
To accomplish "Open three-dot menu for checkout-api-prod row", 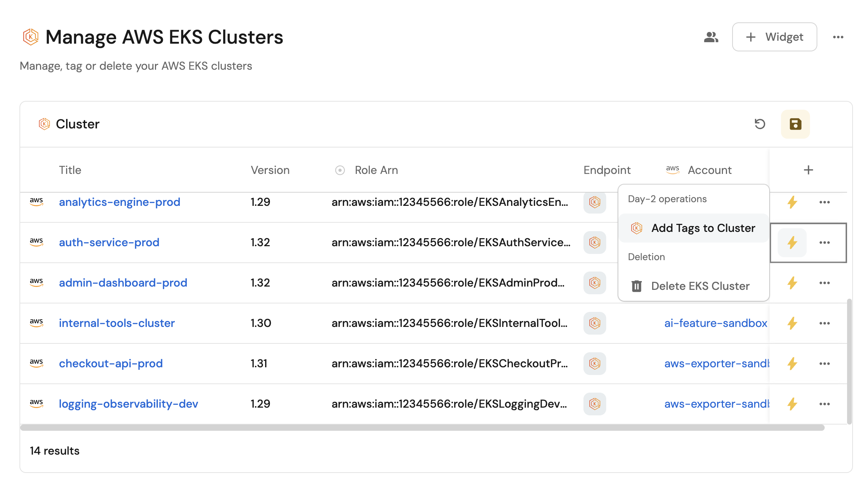I will pos(824,364).
